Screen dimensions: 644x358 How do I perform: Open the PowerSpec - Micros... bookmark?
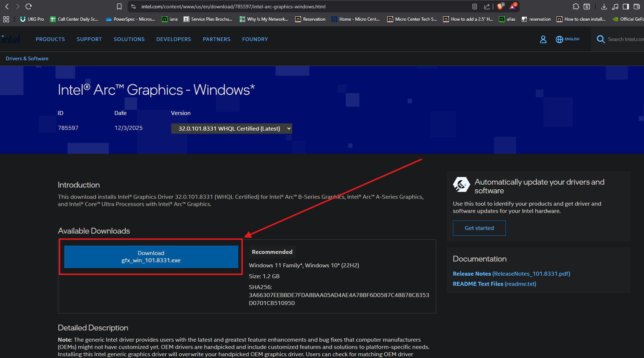click(x=130, y=19)
